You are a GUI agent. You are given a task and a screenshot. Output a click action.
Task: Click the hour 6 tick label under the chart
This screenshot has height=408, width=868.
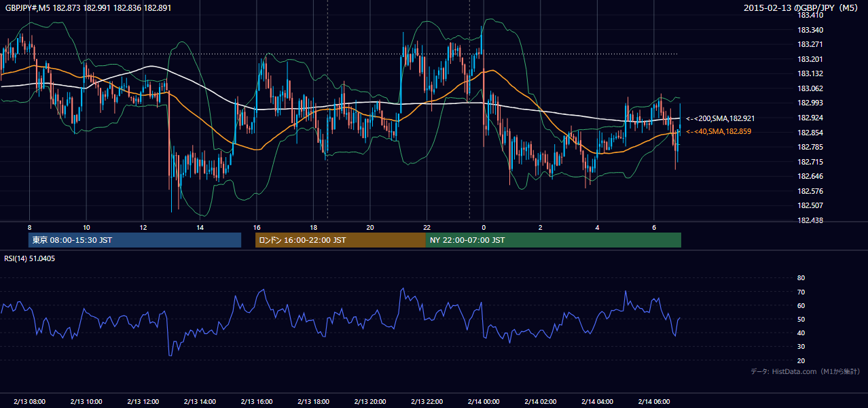[653, 227]
